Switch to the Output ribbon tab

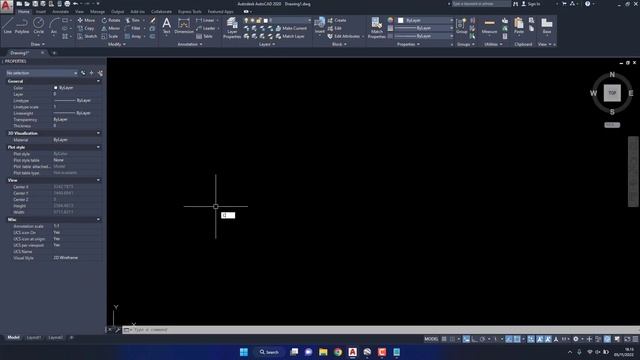click(118, 11)
